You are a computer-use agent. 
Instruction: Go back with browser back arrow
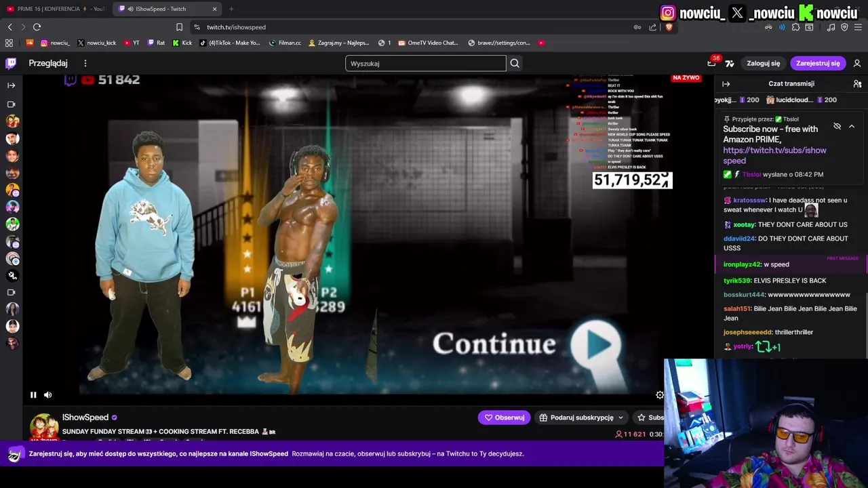click(9, 27)
